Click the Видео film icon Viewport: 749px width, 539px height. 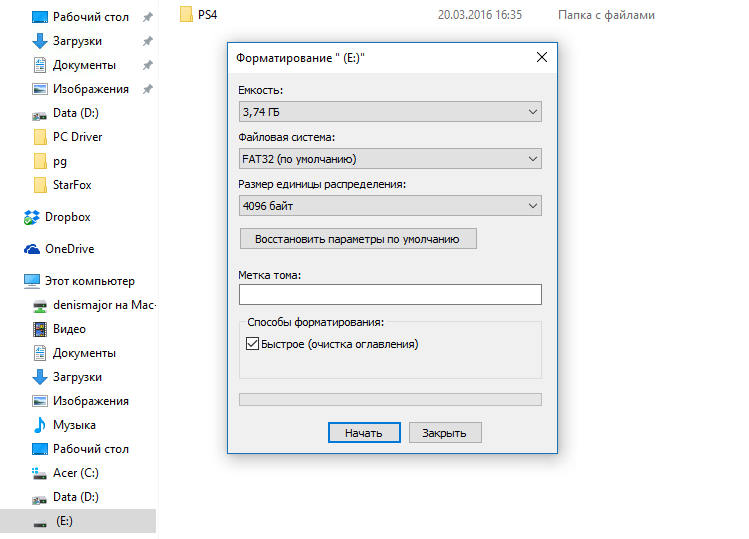pyautogui.click(x=40, y=329)
